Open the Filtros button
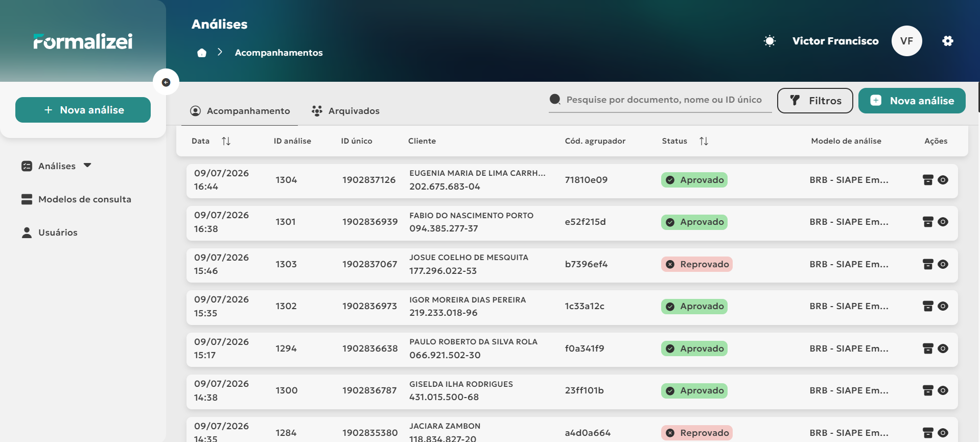This screenshot has width=980, height=442. 815,101
